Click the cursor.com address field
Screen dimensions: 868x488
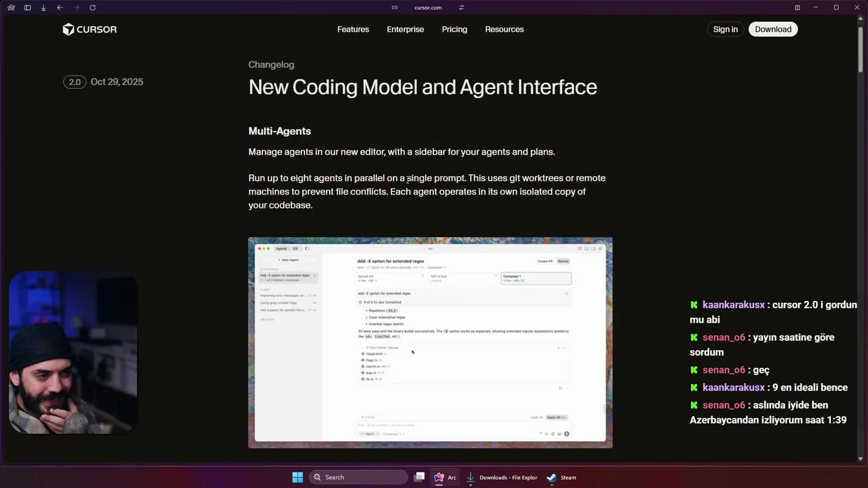tap(428, 7)
